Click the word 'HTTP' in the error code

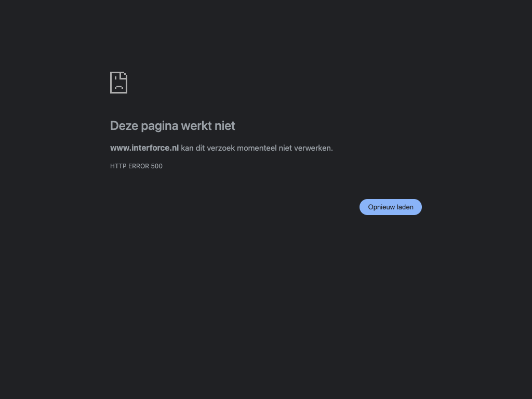pos(118,166)
